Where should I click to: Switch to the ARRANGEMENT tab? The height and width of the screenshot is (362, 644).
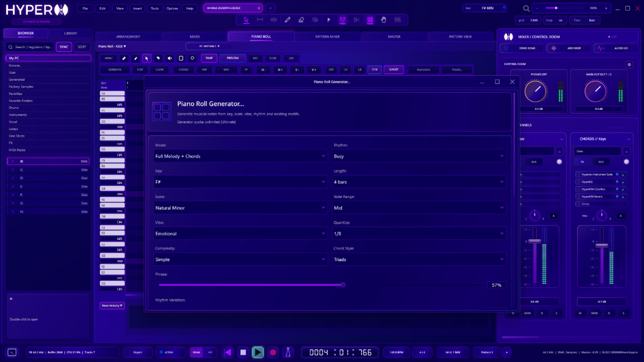tap(128, 37)
